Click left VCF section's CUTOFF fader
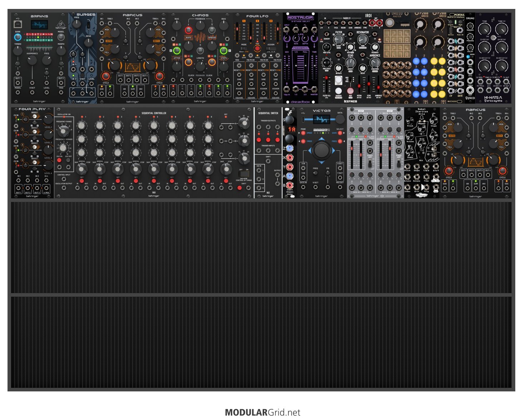 (353, 155)
